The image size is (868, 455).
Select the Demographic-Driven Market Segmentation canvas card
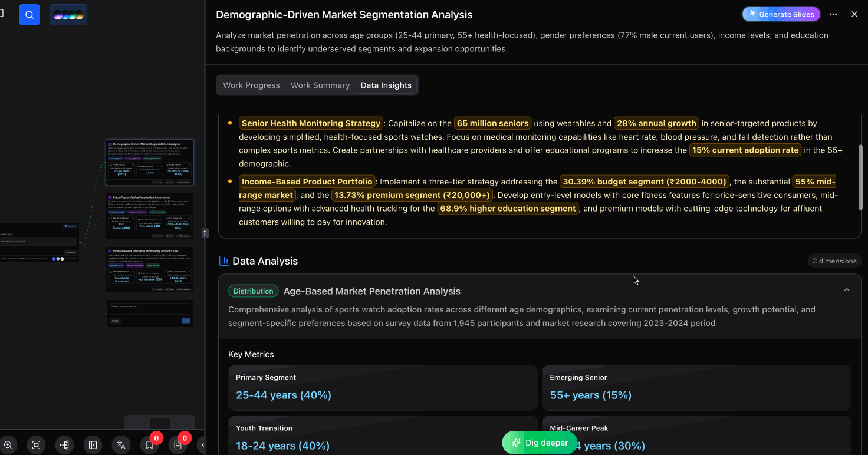tap(150, 163)
